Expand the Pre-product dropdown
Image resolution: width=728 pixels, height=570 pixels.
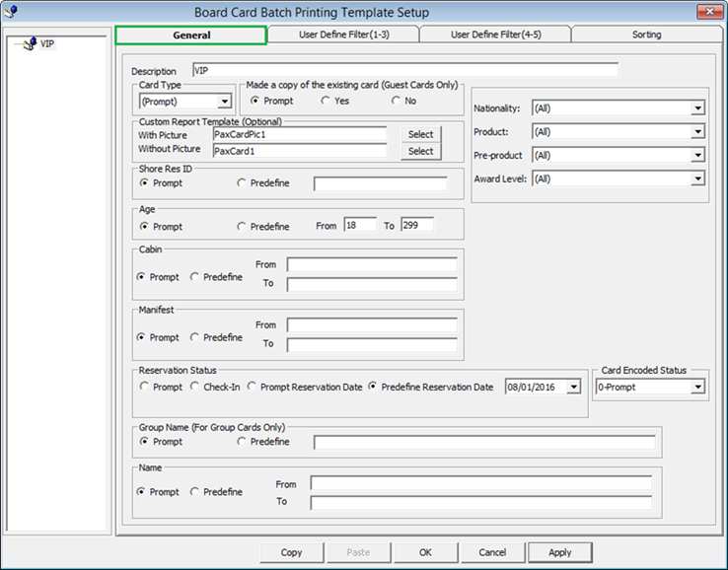pyautogui.click(x=697, y=156)
